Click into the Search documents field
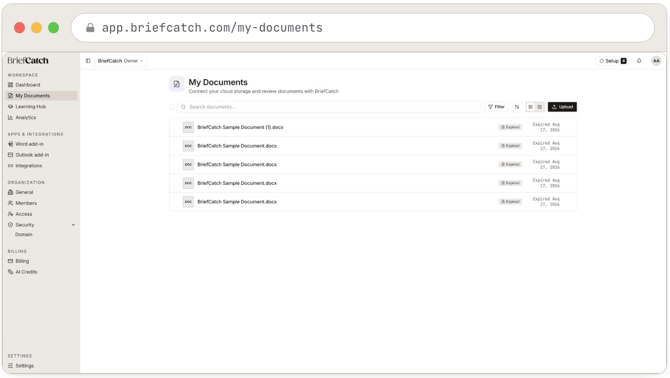Screen dimensions: 670x378 pyautogui.click(x=329, y=107)
